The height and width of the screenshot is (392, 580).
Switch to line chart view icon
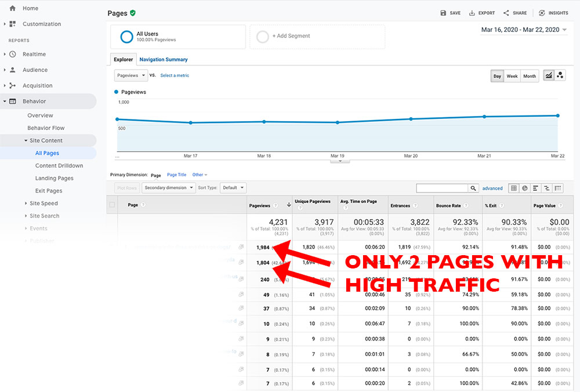549,75
